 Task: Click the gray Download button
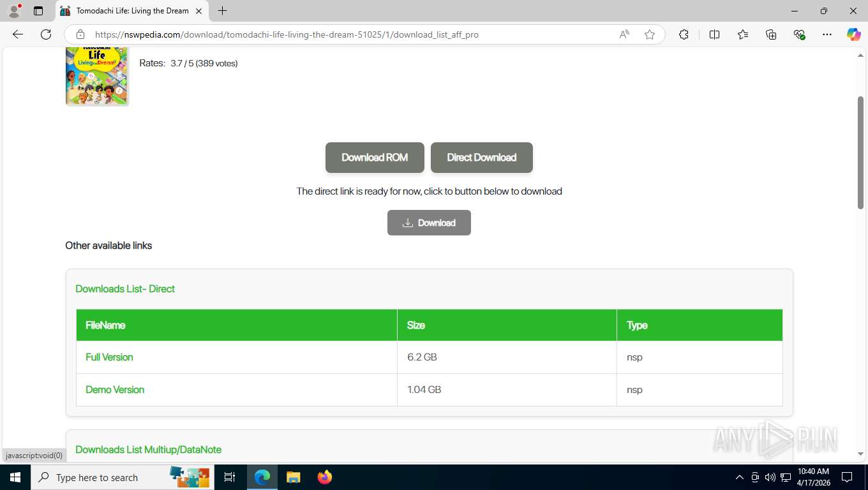429,223
